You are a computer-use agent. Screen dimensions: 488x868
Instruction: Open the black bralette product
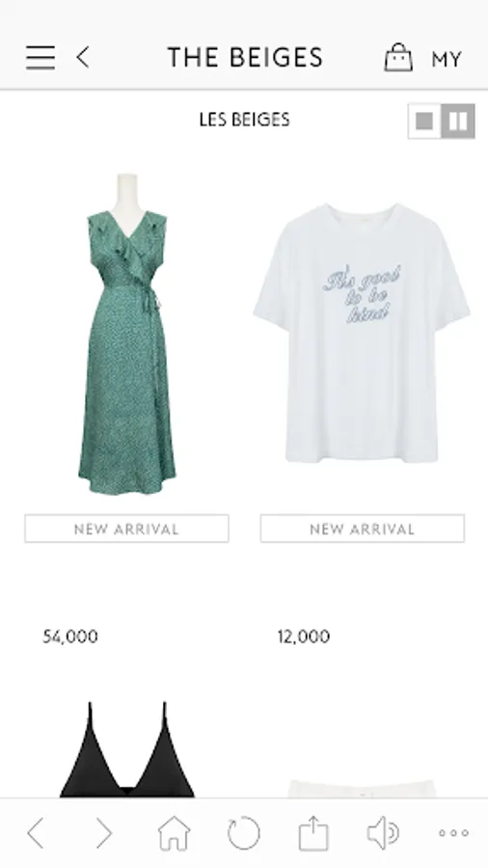[x=127, y=749]
